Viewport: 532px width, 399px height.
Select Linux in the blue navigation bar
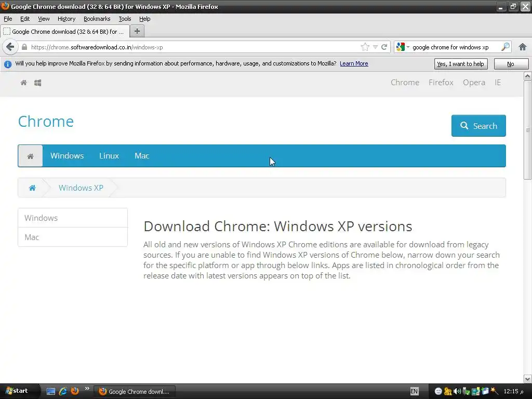coord(109,156)
